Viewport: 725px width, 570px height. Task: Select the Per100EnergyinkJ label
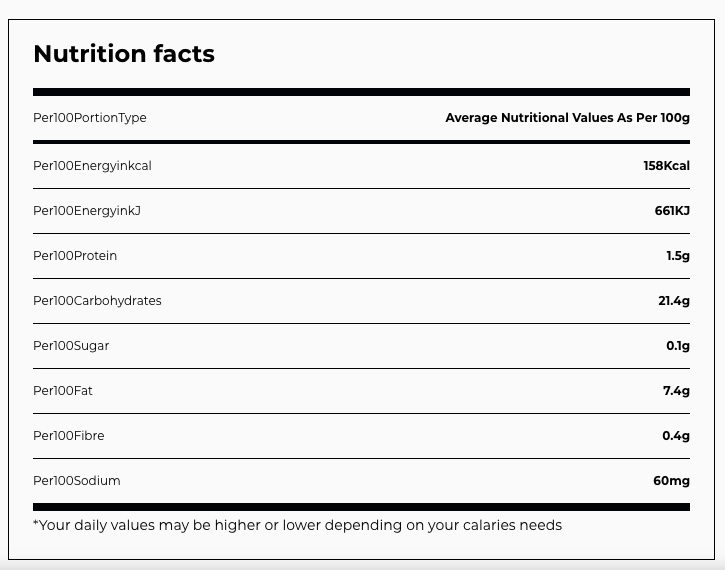point(86,211)
